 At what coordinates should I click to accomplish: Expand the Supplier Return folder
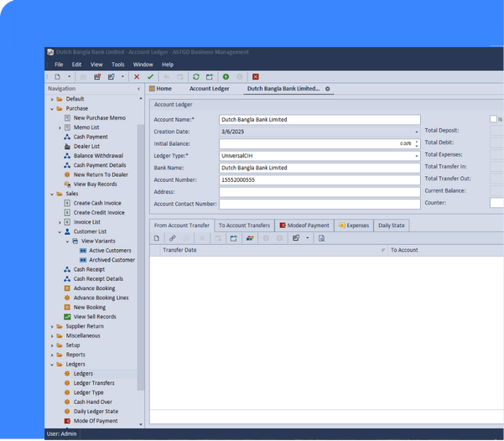[x=52, y=327]
